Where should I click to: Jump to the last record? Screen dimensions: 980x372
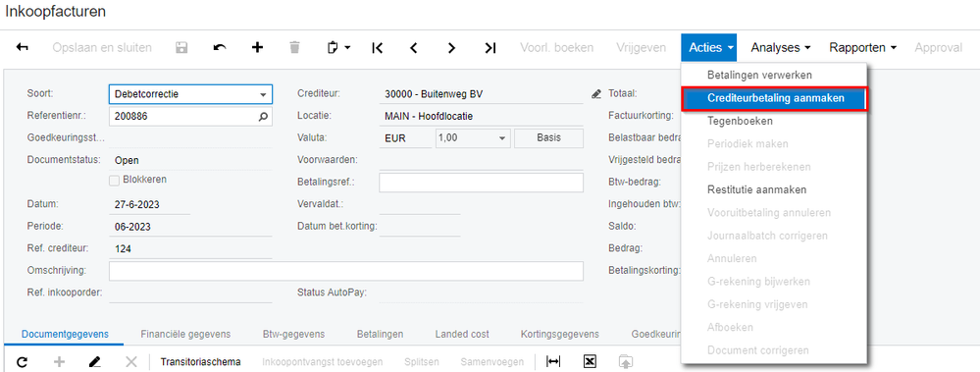490,47
